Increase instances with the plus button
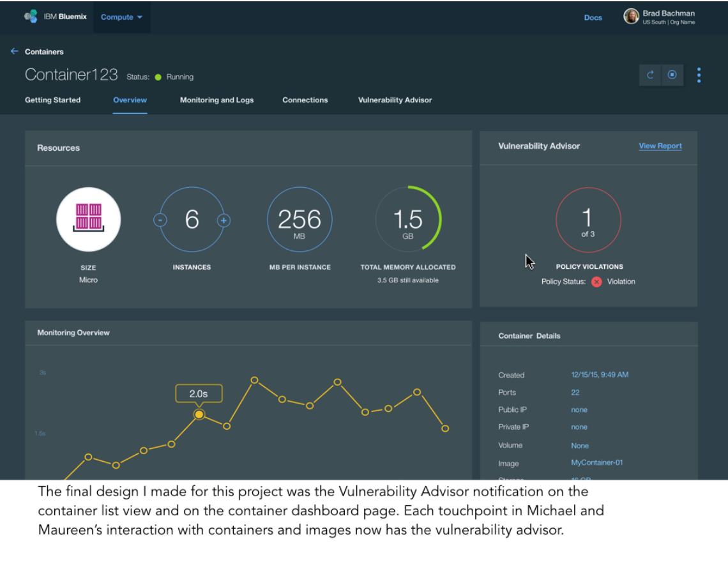The image size is (728, 562). [x=224, y=220]
